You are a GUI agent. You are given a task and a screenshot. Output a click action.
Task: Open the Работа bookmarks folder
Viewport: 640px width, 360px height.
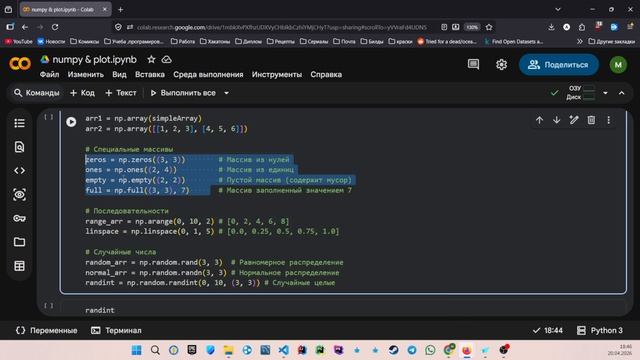[x=183, y=41]
